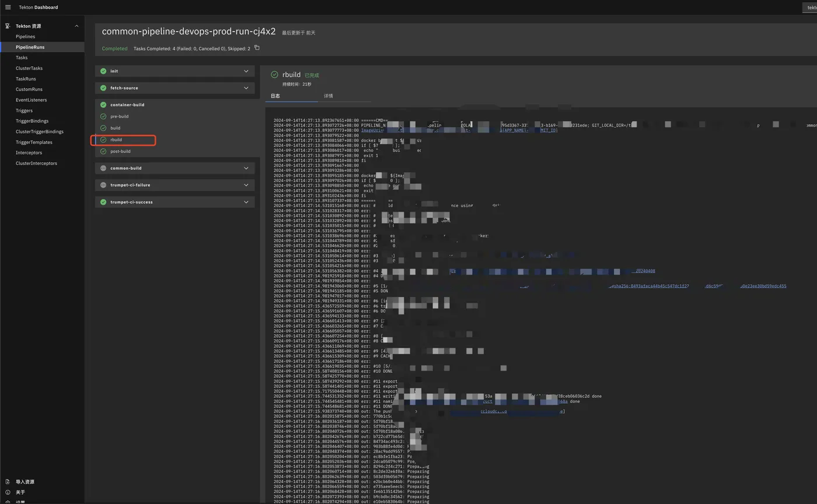
Task: Open the Pipelines navigation link
Action: [x=25, y=37]
